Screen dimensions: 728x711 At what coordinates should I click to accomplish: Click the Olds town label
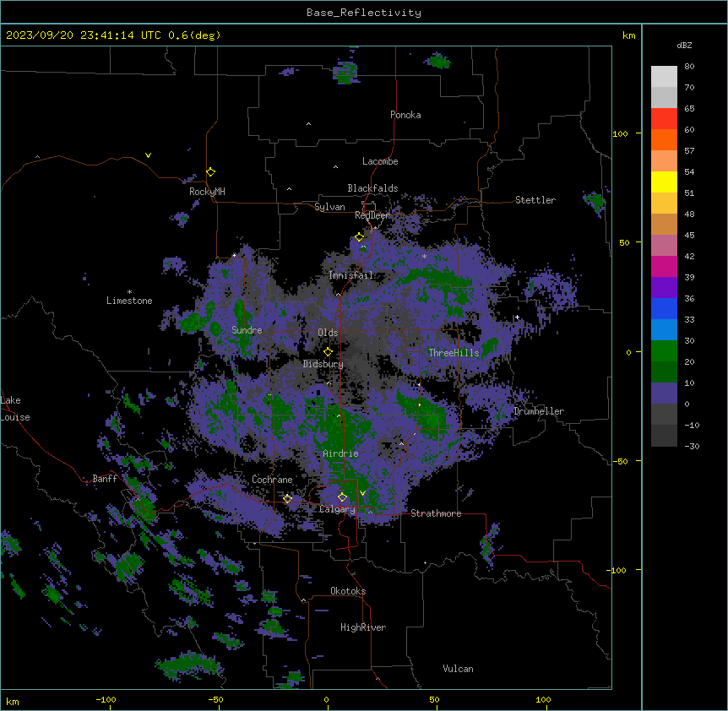coord(328,333)
